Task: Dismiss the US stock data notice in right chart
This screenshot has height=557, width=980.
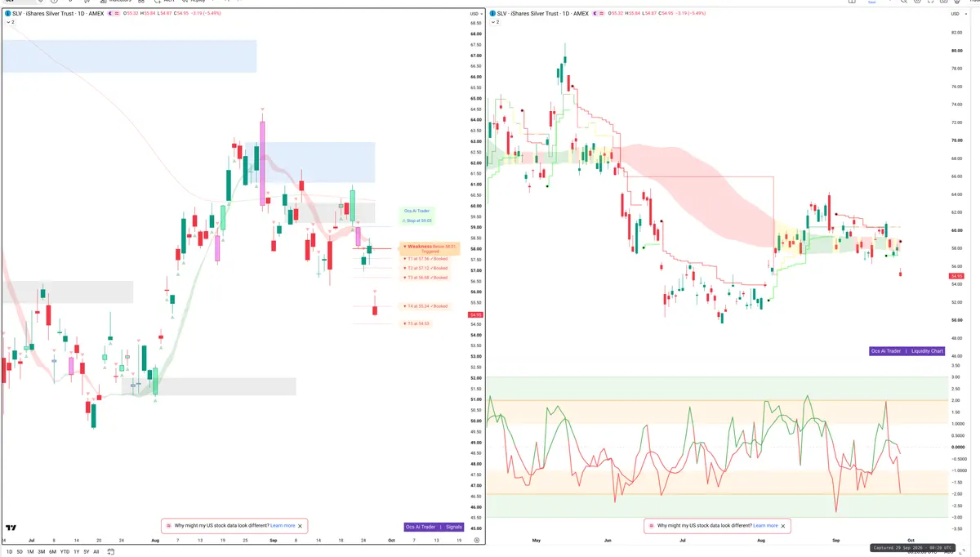Action: 784,526
